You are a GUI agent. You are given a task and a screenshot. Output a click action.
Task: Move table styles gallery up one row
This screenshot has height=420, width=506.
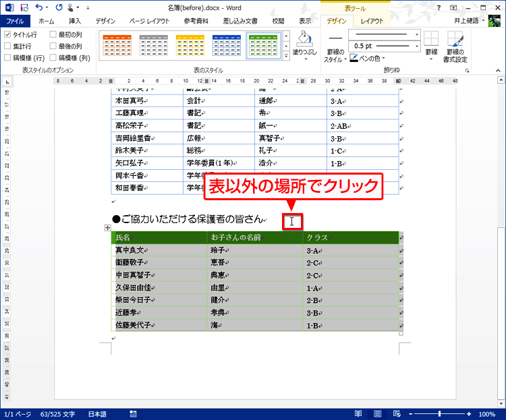pos(286,36)
